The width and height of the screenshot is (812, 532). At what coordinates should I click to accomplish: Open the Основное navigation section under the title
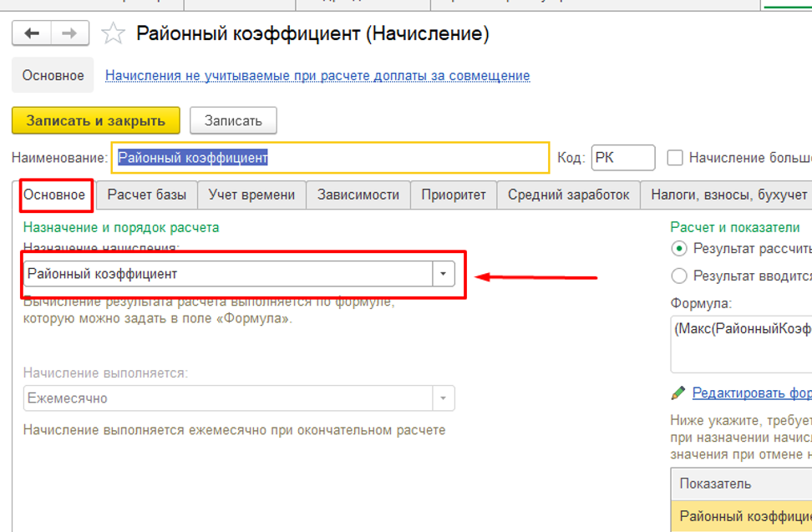(53, 75)
